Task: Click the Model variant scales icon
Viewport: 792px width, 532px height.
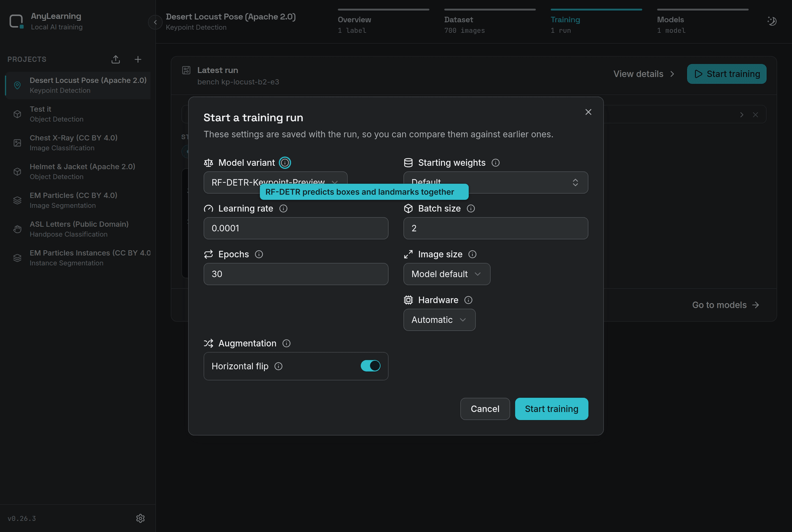Action: [208, 163]
